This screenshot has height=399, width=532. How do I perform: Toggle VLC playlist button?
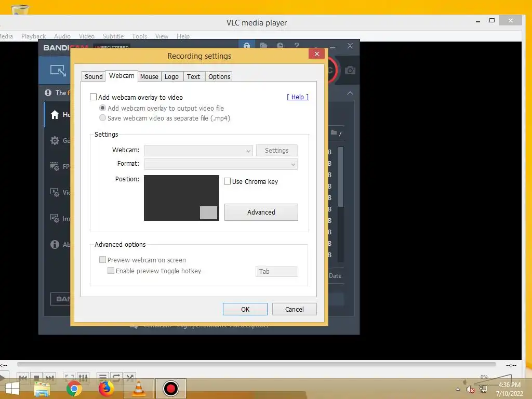pos(102,378)
